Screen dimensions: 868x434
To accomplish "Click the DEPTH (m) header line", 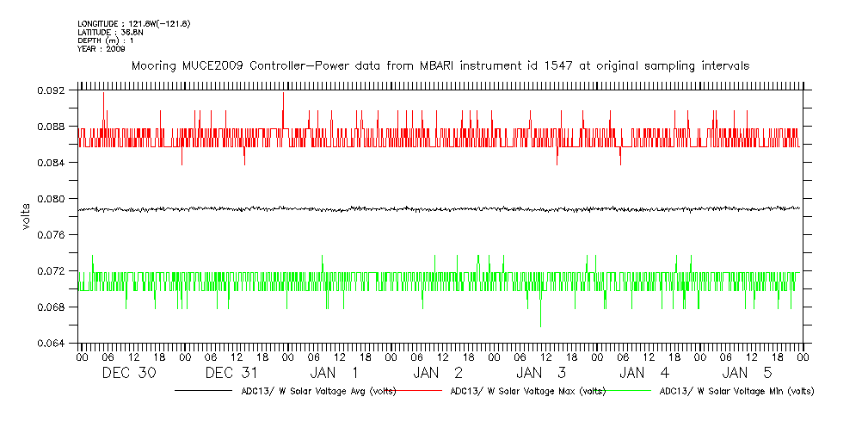I will pos(107,40).
